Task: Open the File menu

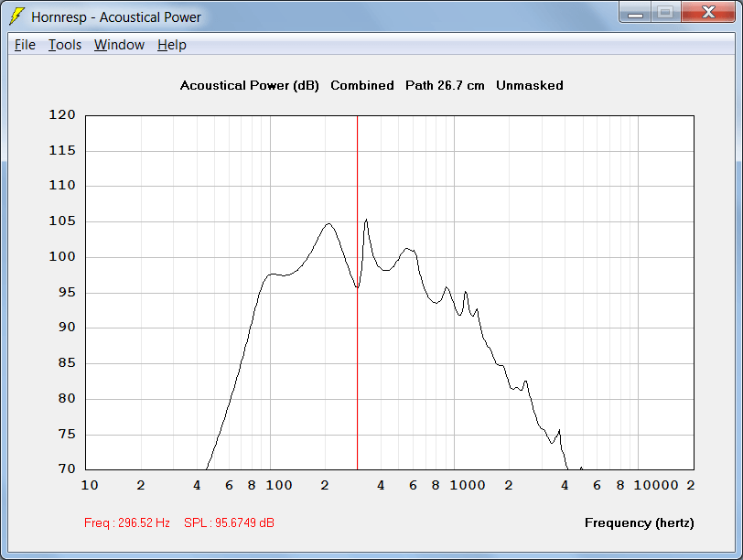Action: pyautogui.click(x=25, y=45)
